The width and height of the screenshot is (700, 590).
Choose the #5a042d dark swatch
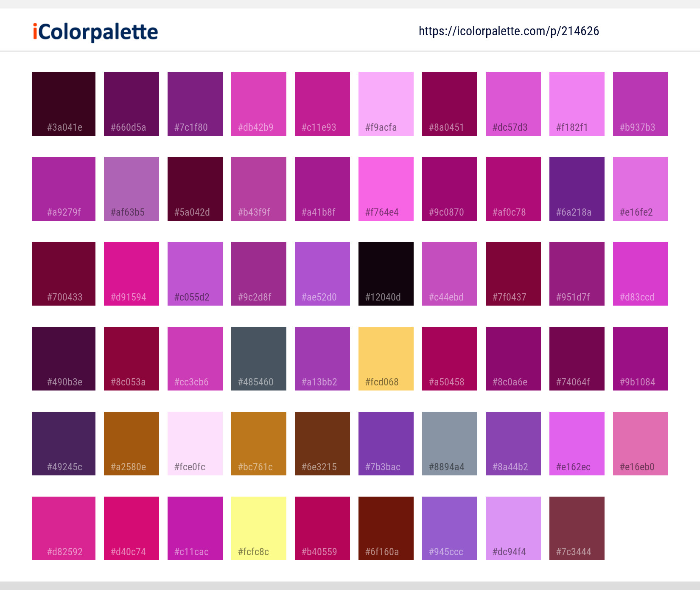(195, 189)
